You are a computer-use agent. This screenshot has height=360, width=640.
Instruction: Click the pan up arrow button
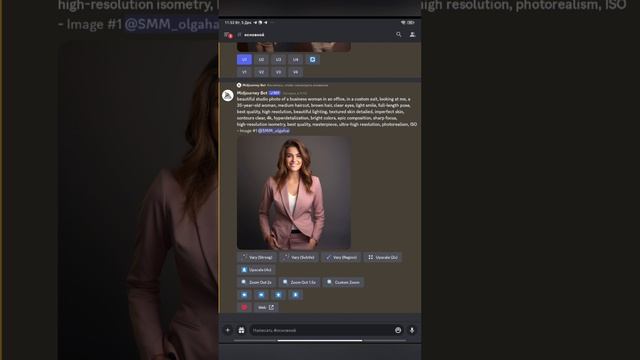pos(278,295)
